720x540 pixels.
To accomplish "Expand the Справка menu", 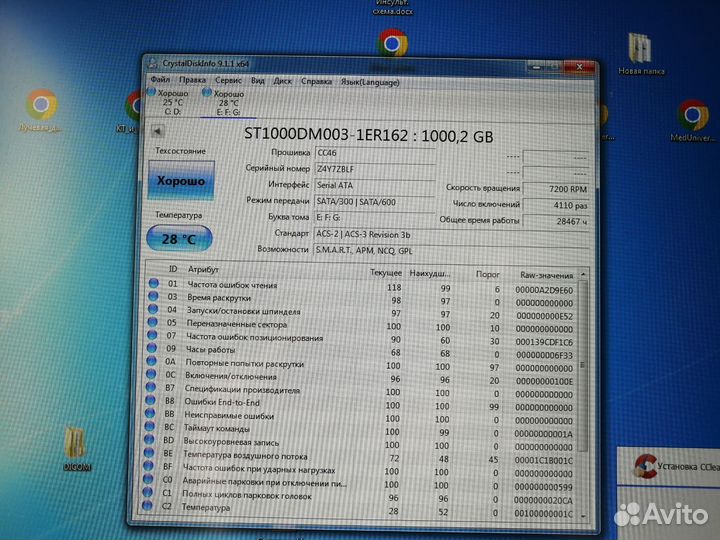I will tap(317, 80).
